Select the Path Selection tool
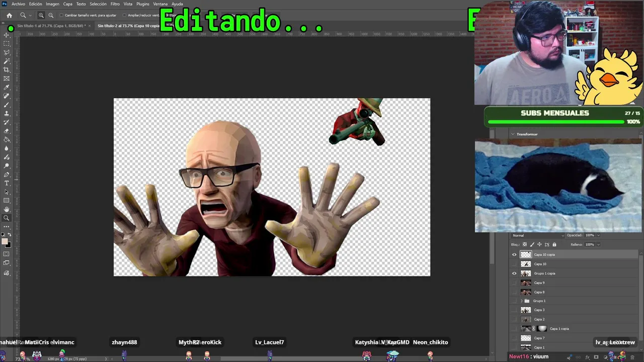Viewport: 644px width, 362px height. coord(7,192)
